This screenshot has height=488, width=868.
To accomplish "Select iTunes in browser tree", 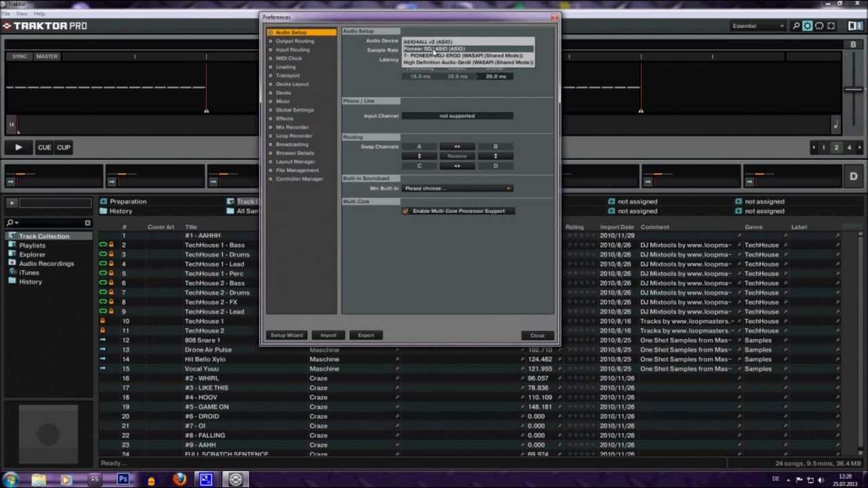I will point(29,272).
